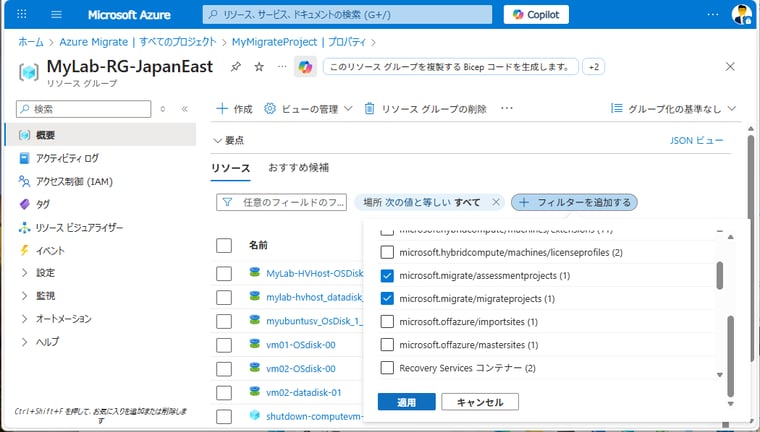This screenshot has width=760, height=432.
Task: Click the shutdown-computevm resource icon
Action: click(x=254, y=415)
